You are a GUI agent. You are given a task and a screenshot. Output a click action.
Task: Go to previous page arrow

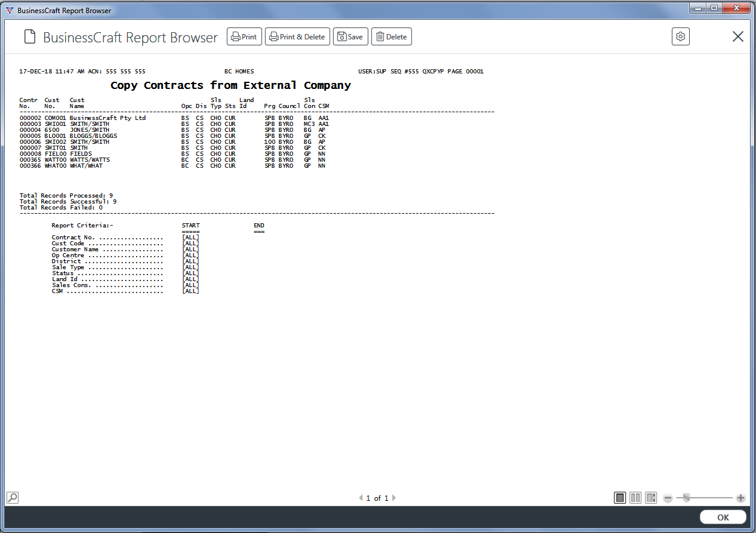click(361, 498)
